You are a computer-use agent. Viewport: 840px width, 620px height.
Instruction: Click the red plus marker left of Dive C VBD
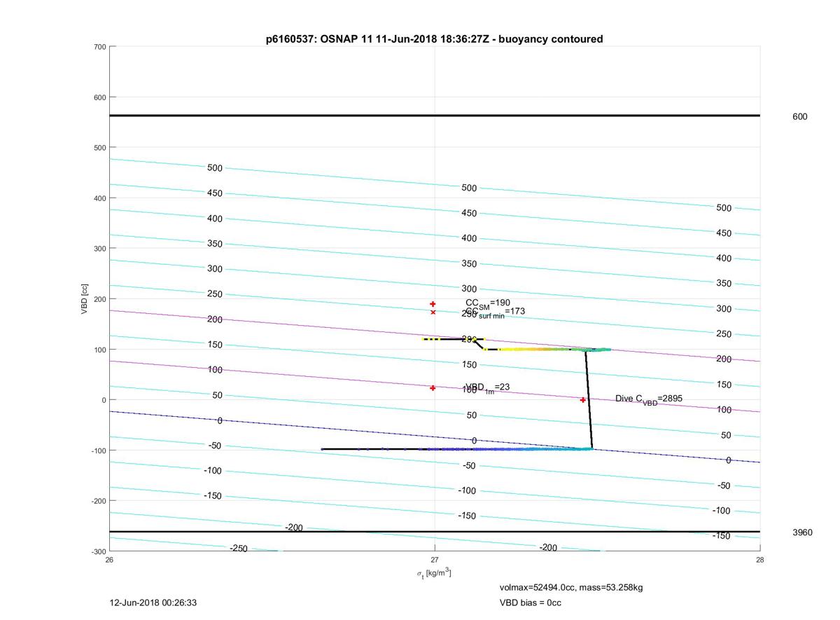tap(582, 400)
